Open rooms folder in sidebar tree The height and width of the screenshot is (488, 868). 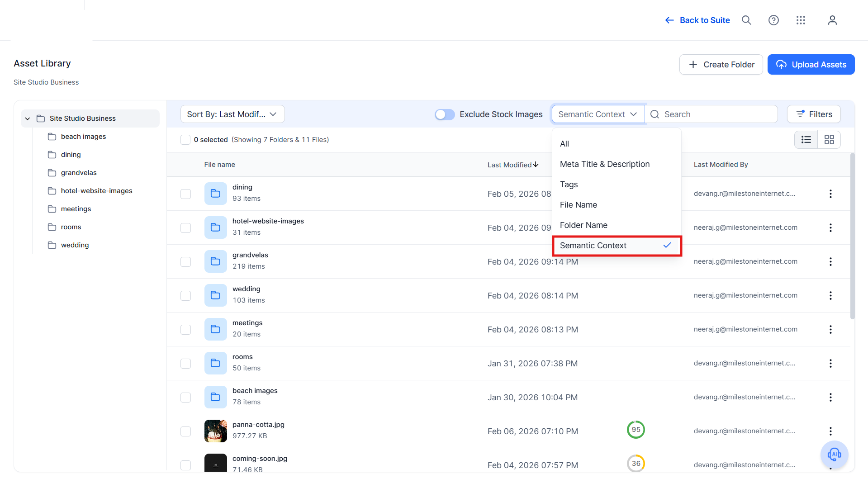[x=71, y=227]
